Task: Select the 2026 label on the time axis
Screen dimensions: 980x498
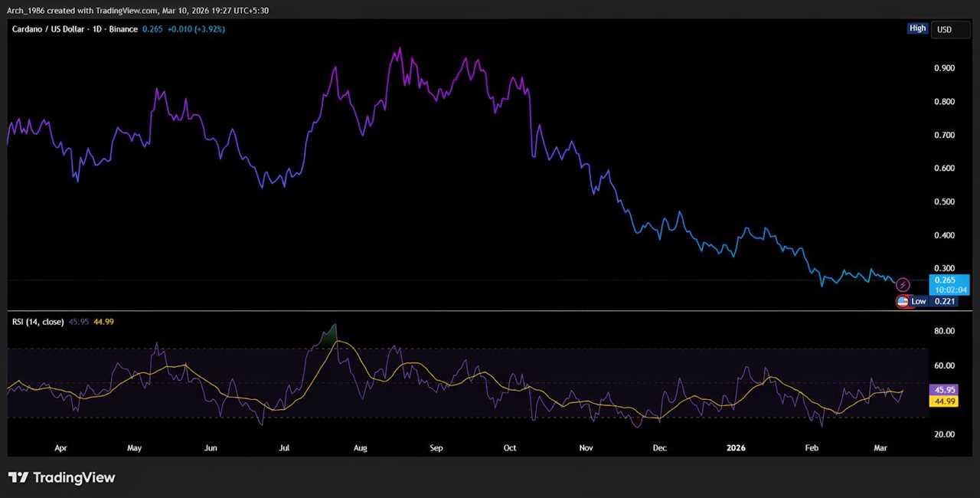Action: 736,448
